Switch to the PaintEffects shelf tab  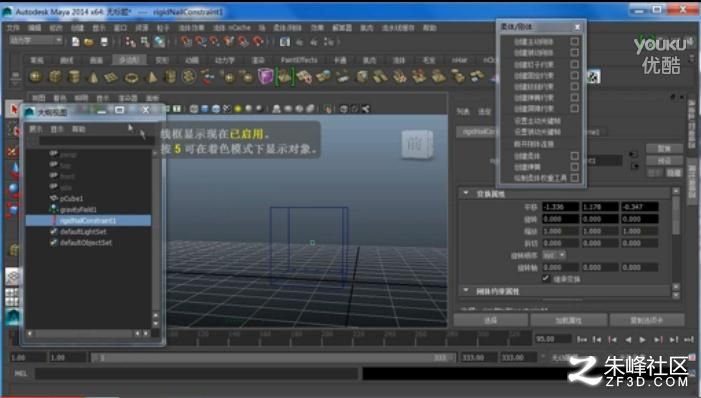[299, 60]
